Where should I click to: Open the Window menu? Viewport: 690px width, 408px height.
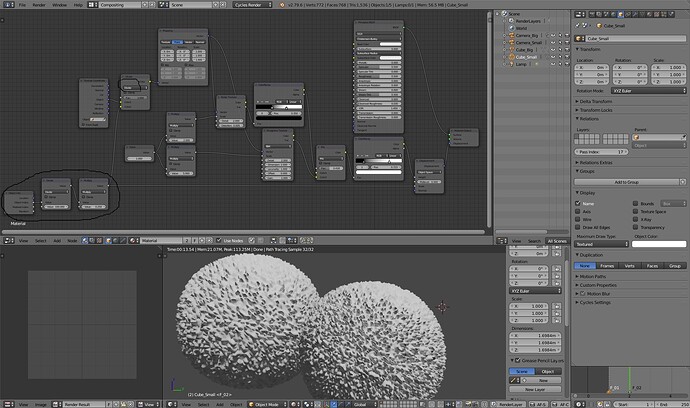(59, 5)
